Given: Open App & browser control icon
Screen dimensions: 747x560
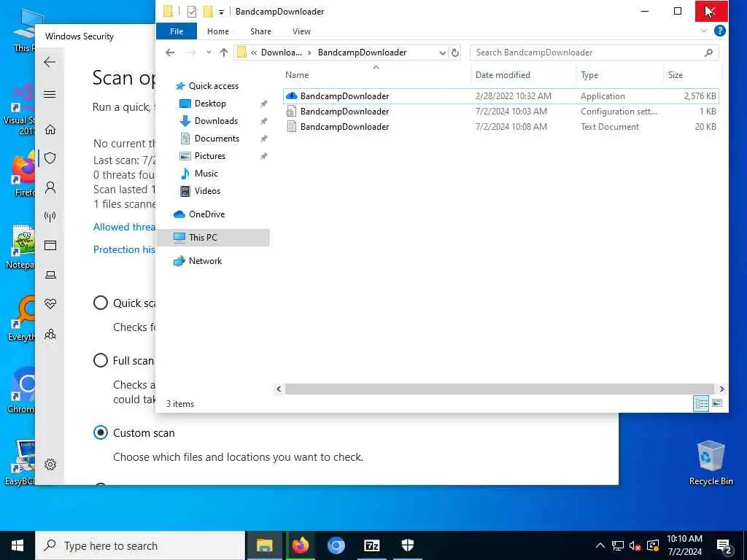Looking at the screenshot, I should click(x=50, y=245).
